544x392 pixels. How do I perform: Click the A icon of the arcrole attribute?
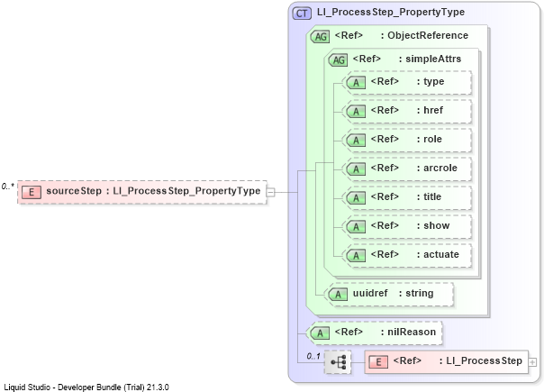pos(356,169)
